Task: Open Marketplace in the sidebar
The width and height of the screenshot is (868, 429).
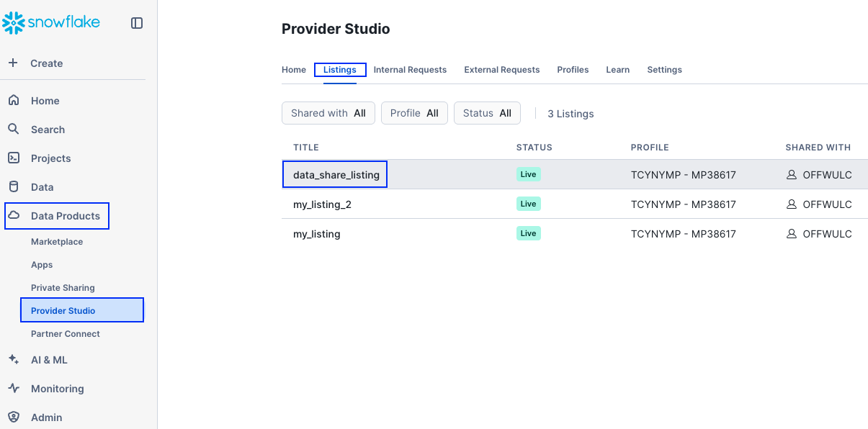Action: coord(57,242)
